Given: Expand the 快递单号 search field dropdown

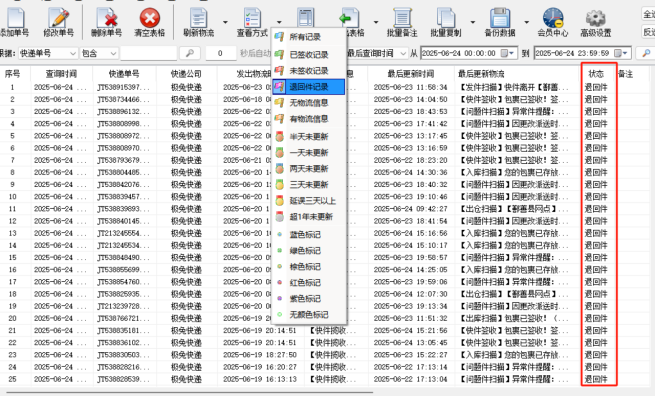Looking at the screenshot, I should [x=73, y=53].
